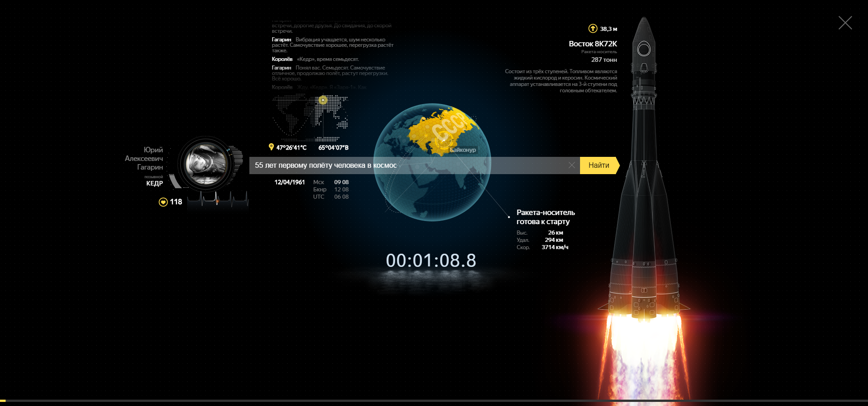Viewport: 868px width, 406px height.
Task: Click the heart pulse icon beside 118
Action: pyautogui.click(x=163, y=202)
